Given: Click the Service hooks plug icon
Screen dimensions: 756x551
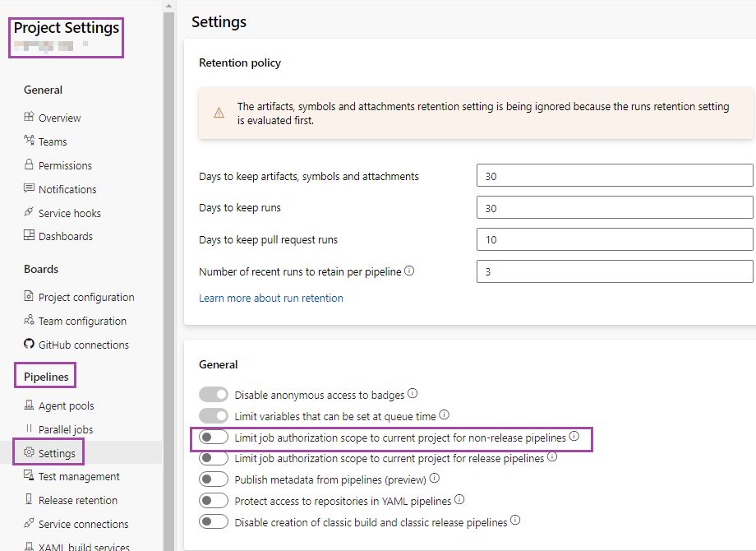Looking at the screenshot, I should tap(29, 212).
